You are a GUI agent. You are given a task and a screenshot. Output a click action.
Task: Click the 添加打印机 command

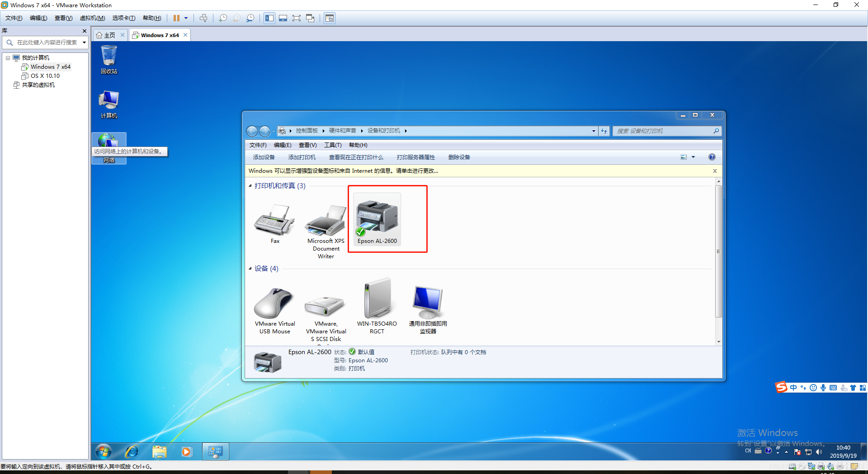coord(302,157)
